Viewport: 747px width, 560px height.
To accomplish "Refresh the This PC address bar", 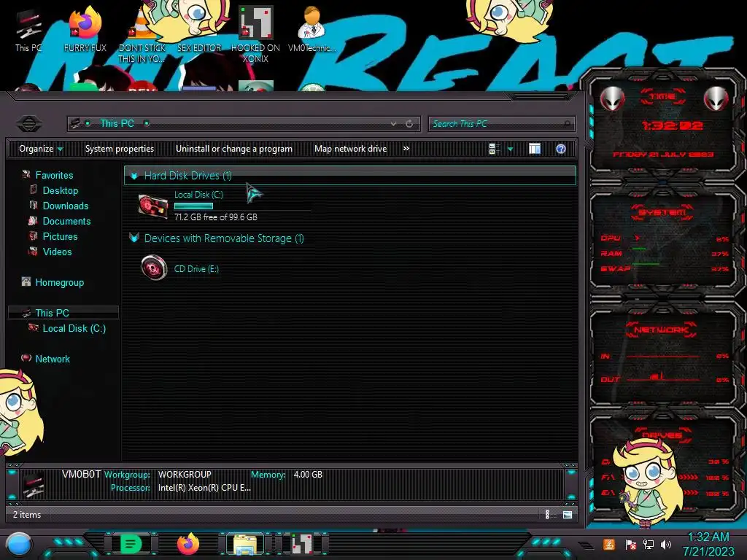I will [x=409, y=124].
